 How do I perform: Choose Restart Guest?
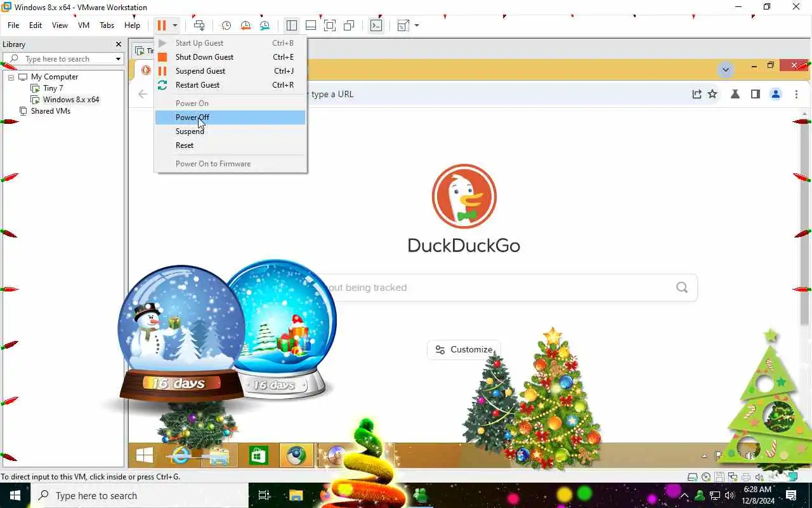230,85
